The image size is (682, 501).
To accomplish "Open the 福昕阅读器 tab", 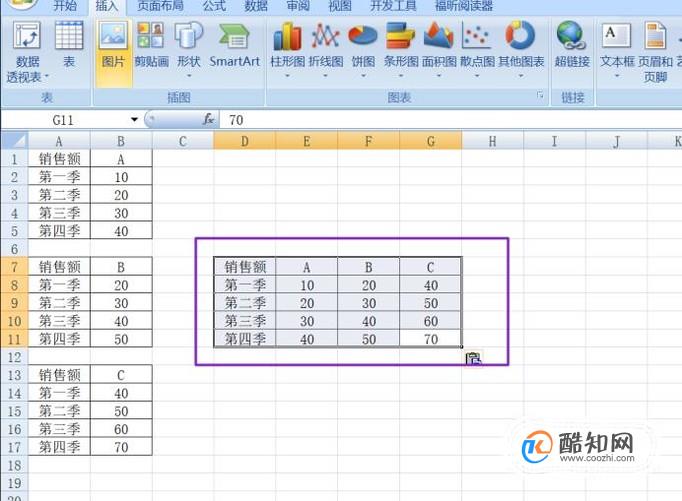I will (464, 6).
